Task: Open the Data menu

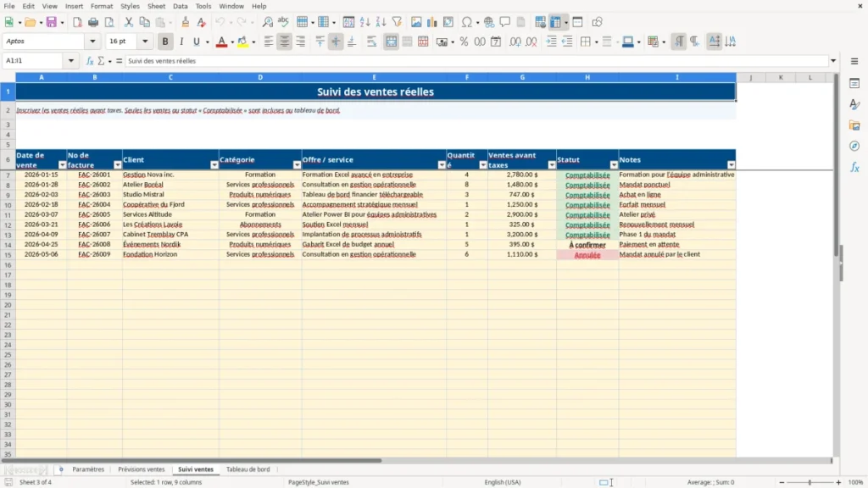Action: (180, 6)
